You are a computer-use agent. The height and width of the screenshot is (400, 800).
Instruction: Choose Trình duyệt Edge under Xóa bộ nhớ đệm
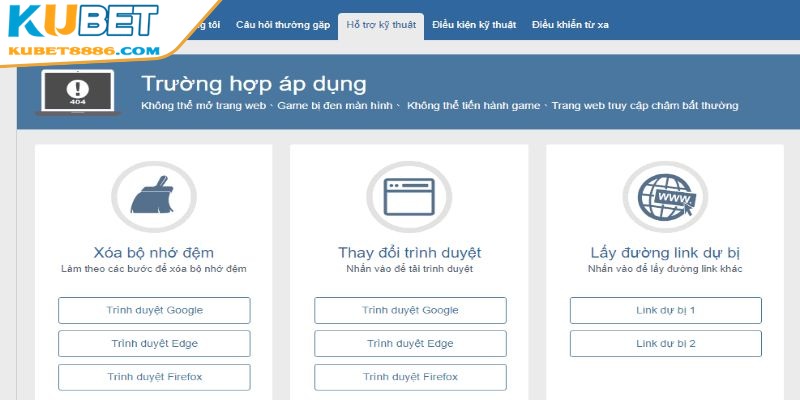click(x=154, y=344)
